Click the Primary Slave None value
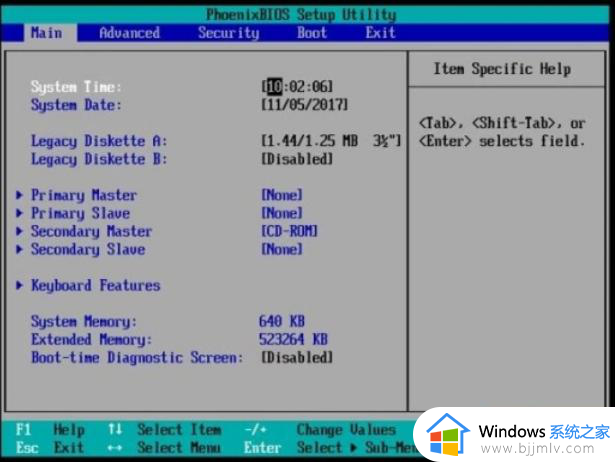 pos(282,213)
